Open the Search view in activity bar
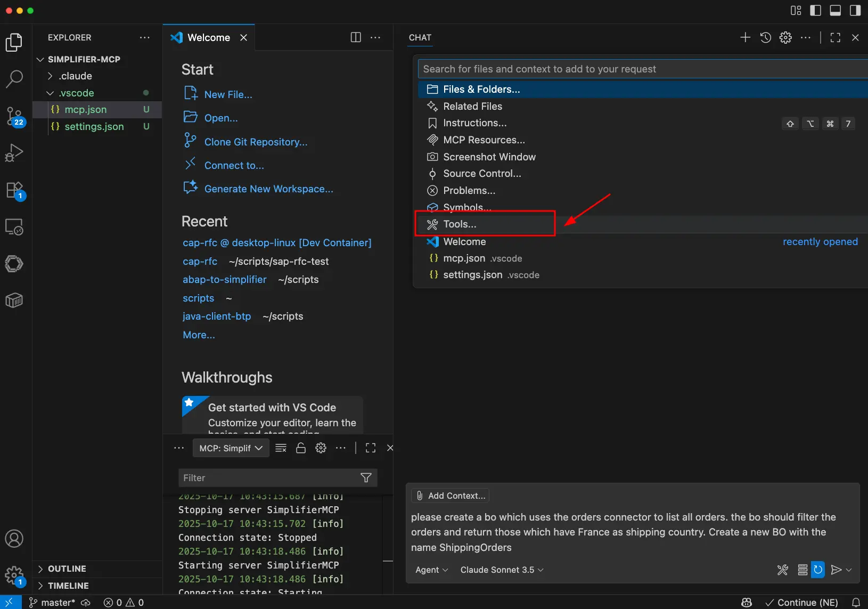The width and height of the screenshot is (868, 609). click(14, 79)
